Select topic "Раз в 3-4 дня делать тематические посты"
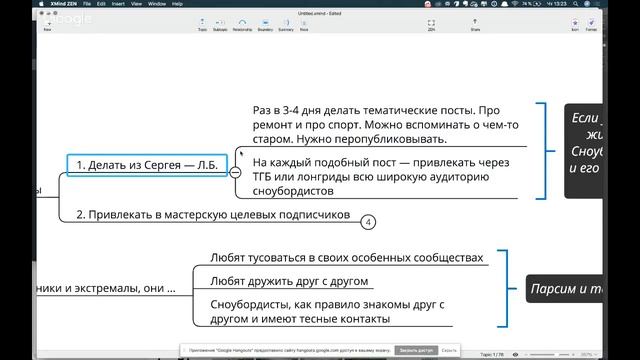640x360 pixels. click(386, 124)
